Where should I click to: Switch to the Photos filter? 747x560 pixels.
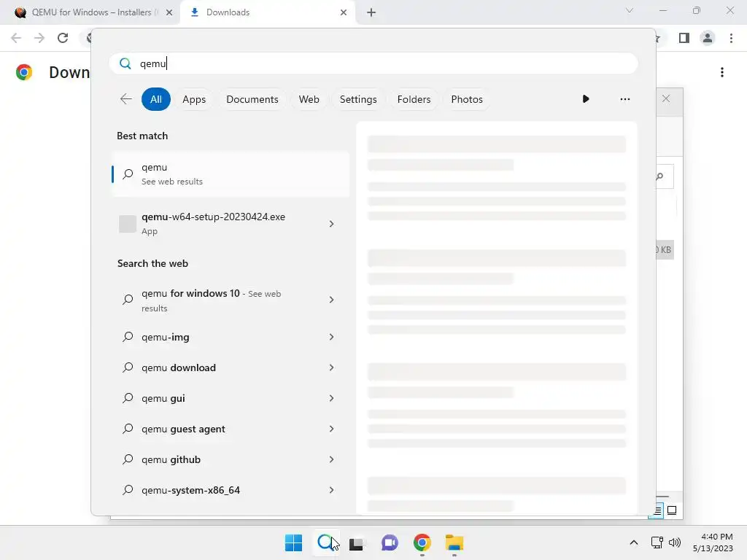467,99
